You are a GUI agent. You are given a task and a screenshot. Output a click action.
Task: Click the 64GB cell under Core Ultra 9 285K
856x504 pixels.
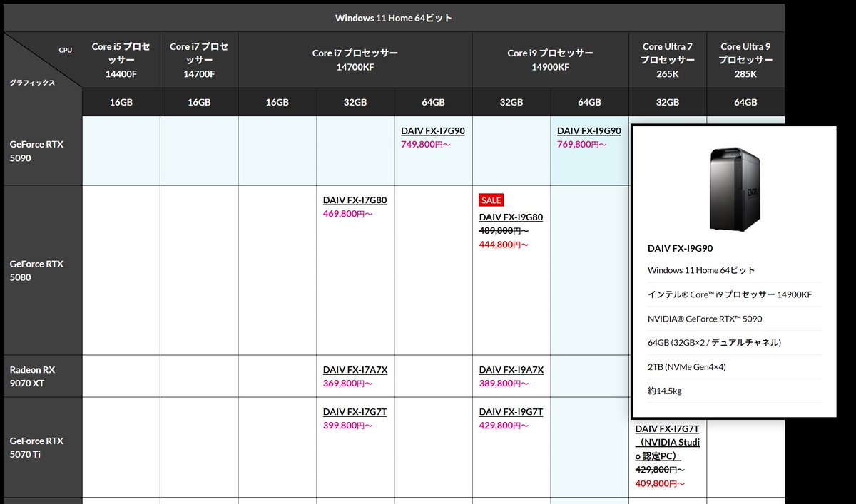(745, 102)
